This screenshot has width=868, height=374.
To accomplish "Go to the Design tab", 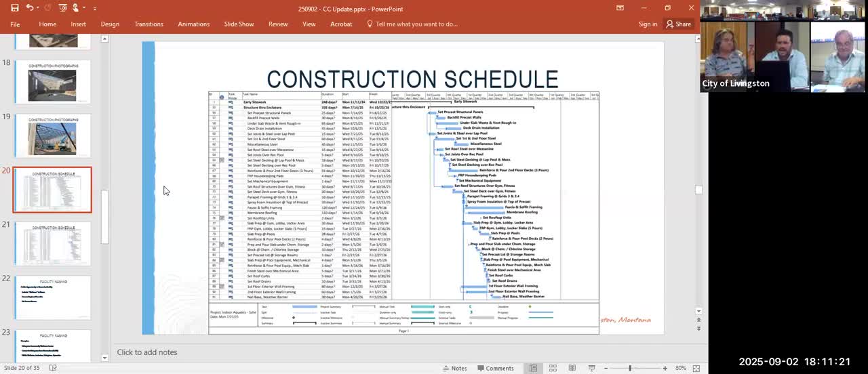I will [x=110, y=24].
